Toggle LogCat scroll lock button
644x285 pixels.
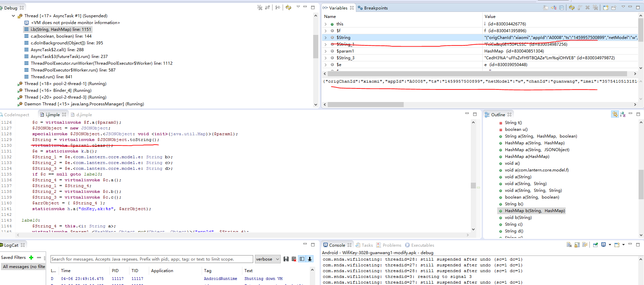[x=309, y=259]
